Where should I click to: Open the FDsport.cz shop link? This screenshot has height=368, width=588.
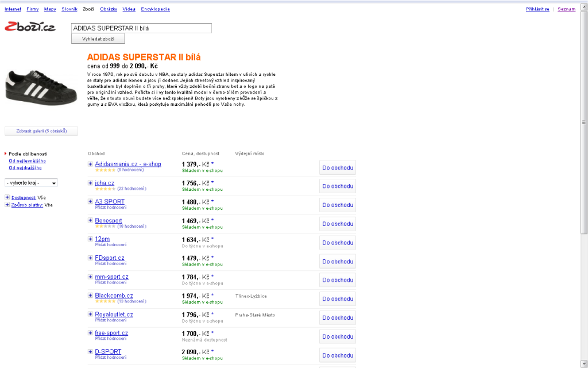pos(110,258)
